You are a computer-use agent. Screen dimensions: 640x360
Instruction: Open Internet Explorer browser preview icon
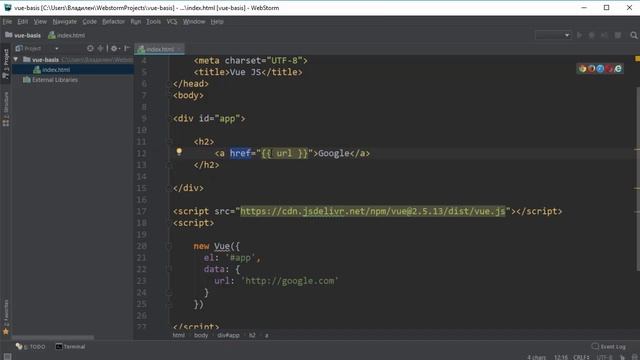tap(618, 69)
